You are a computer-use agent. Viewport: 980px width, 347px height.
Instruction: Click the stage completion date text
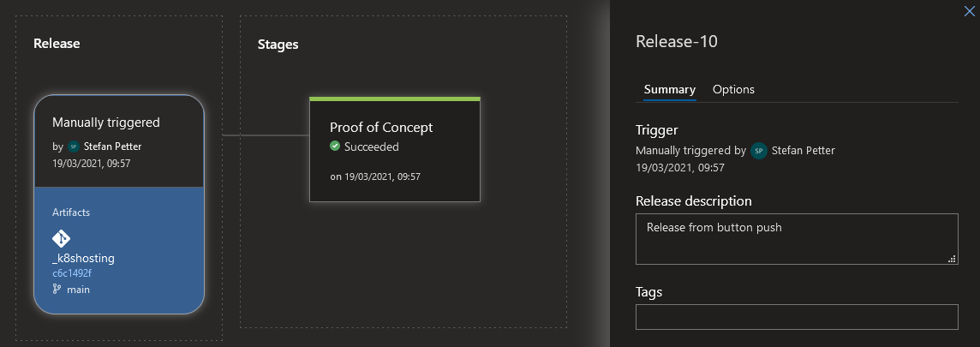375,177
